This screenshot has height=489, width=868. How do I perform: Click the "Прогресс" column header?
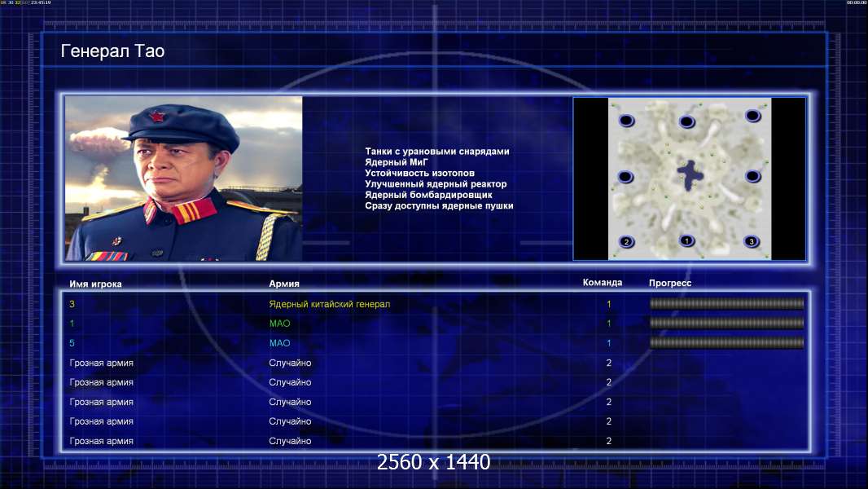[670, 284]
